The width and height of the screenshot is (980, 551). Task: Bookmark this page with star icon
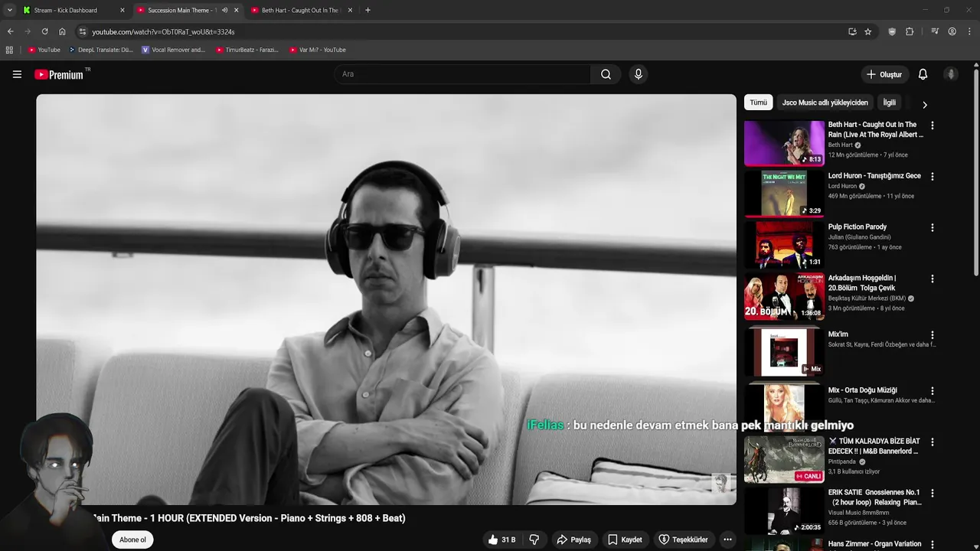867,31
